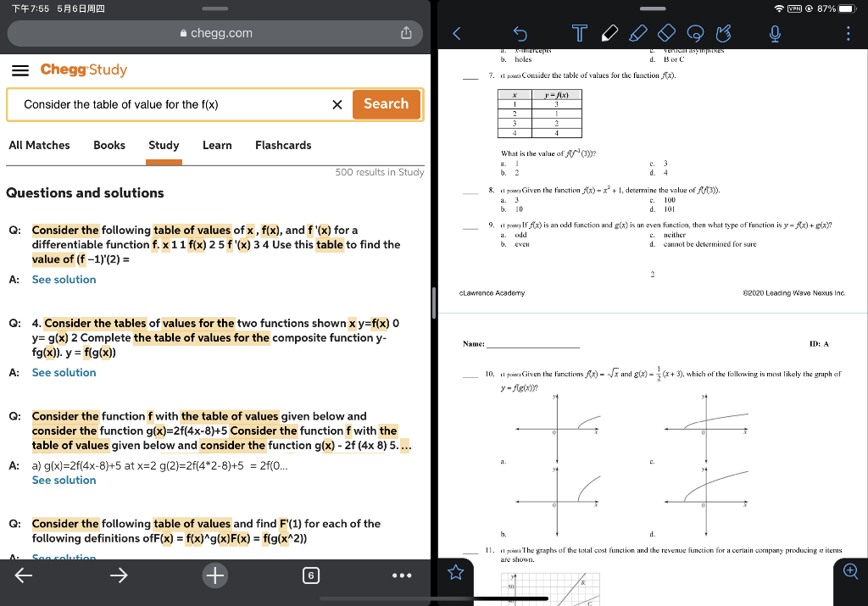
Task: Open See solution for composite function tables question
Action: point(64,372)
